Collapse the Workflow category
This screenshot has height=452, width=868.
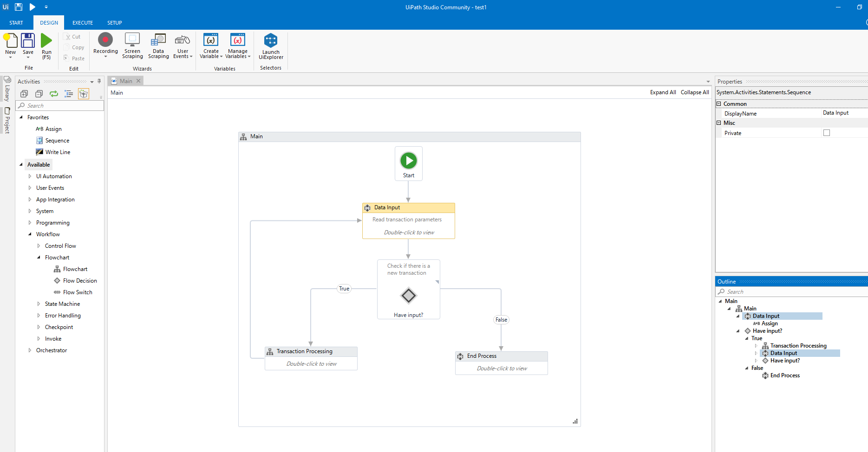pyautogui.click(x=31, y=234)
